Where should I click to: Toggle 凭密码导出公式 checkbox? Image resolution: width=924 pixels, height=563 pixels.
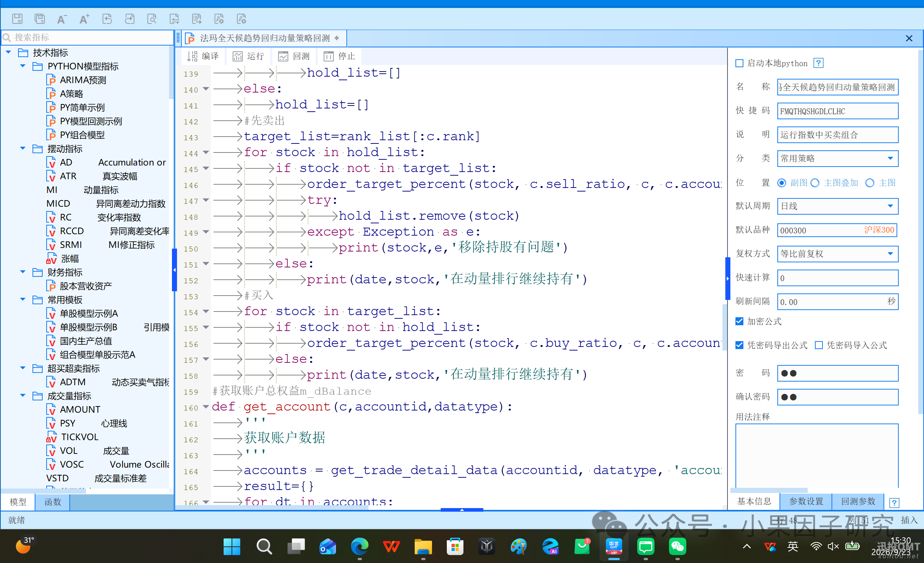[x=739, y=345]
